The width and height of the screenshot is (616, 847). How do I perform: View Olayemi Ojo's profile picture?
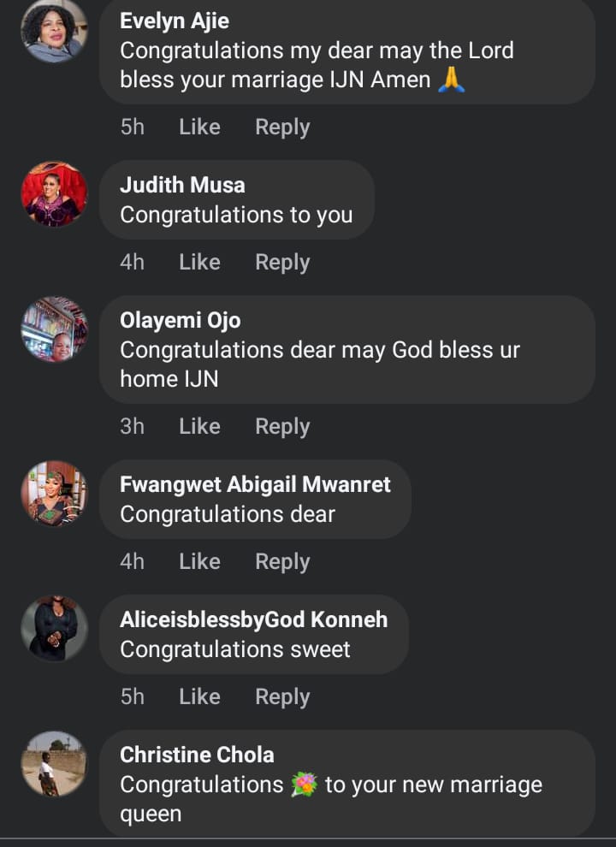pos(54,329)
